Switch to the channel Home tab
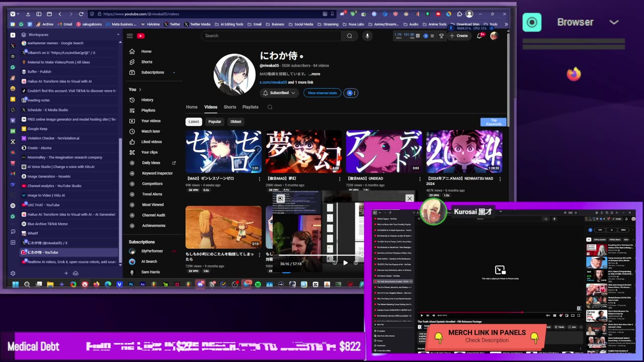Viewport: 644px width, 362px height. tap(192, 107)
